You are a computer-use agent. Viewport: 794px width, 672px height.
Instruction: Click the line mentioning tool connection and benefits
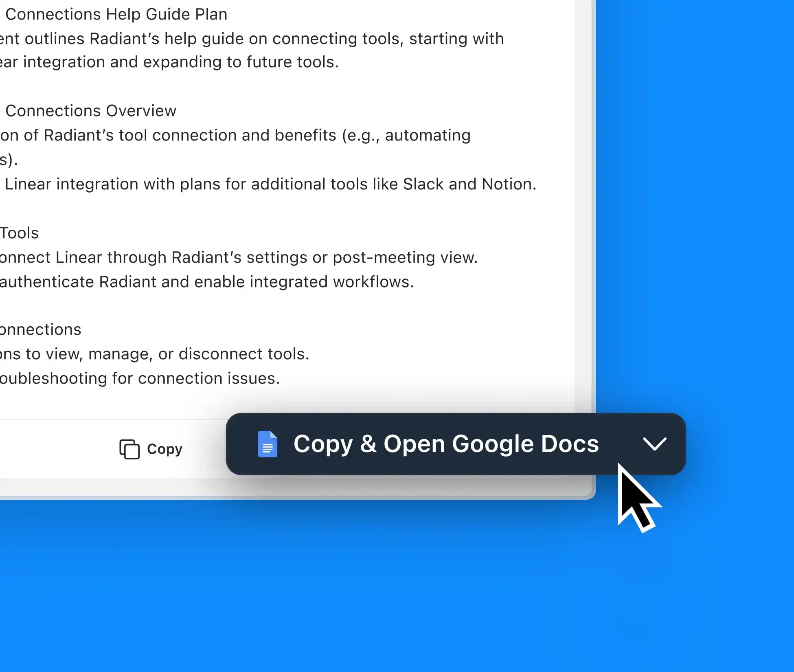tap(235, 135)
